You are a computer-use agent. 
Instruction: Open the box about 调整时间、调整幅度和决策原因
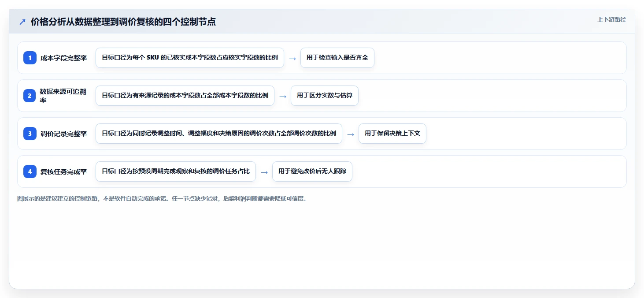(x=219, y=134)
